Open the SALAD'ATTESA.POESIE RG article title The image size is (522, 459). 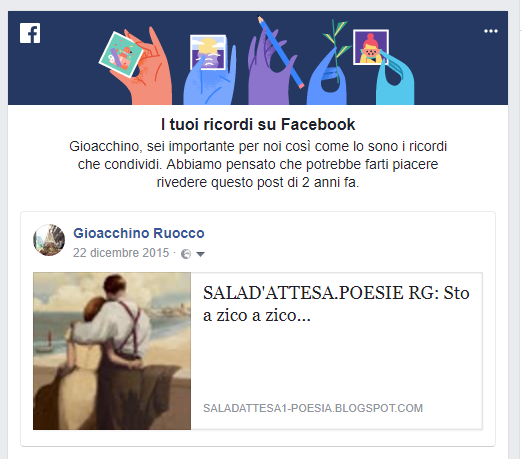pos(336,304)
